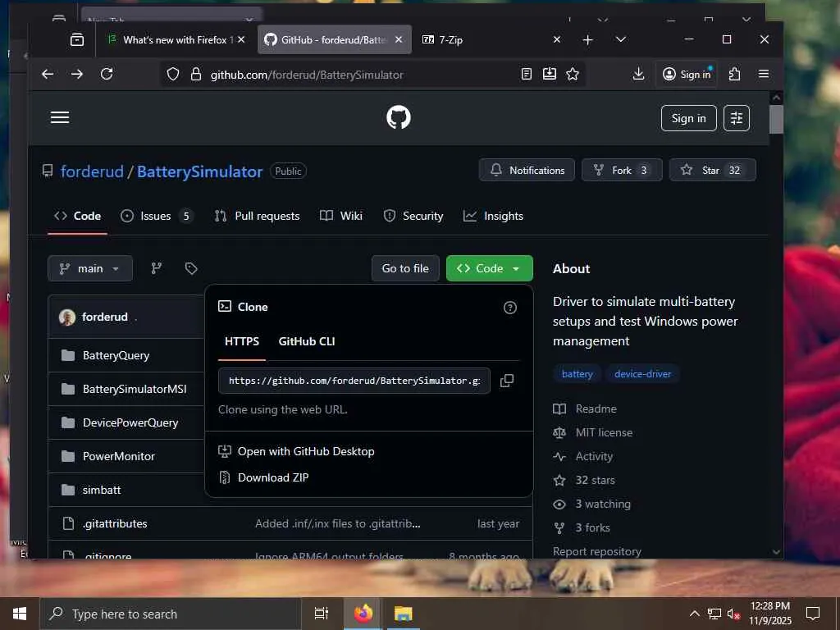The image size is (840, 630).
Task: Click Download ZIP option
Action: (x=272, y=478)
